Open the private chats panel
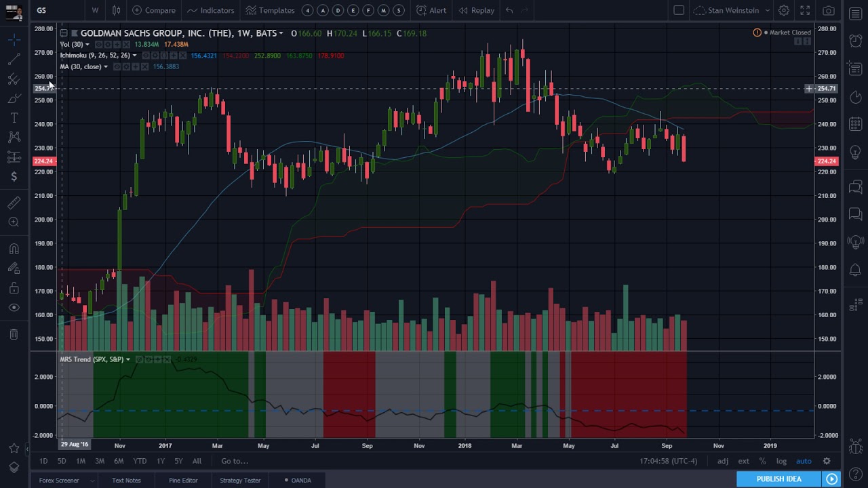This screenshot has height=488, width=868. coord(856,214)
